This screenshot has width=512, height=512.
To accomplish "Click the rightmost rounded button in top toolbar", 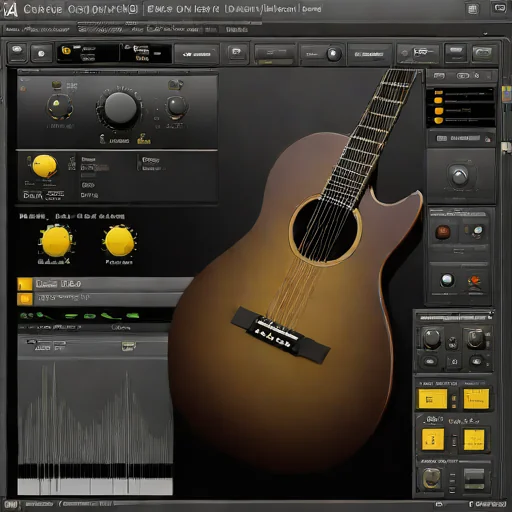I will click(x=483, y=53).
